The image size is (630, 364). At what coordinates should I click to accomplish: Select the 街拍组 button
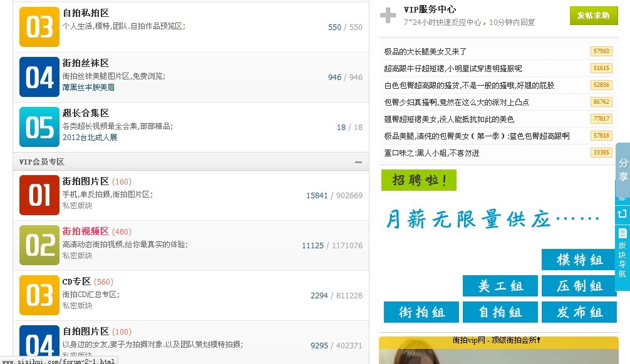click(421, 312)
